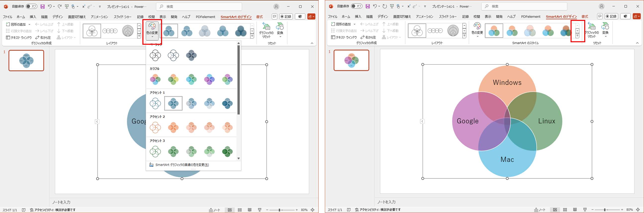
Task: Click 下へ移動 arrow in left window ribbon
Action: pos(65,31)
